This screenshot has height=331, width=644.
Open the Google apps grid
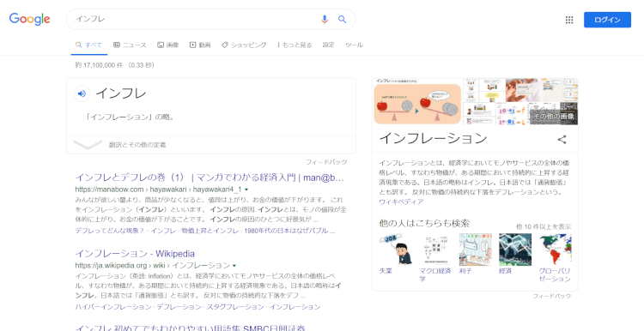(569, 20)
